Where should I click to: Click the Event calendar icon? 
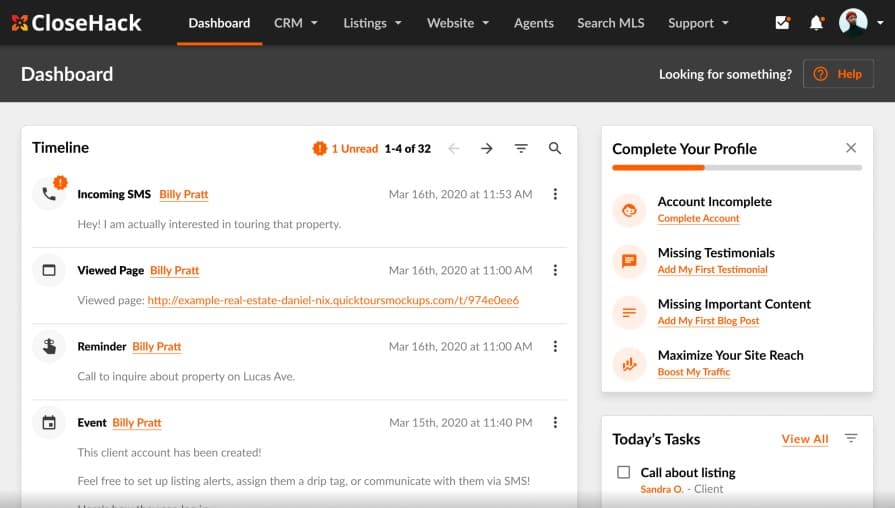click(49, 422)
